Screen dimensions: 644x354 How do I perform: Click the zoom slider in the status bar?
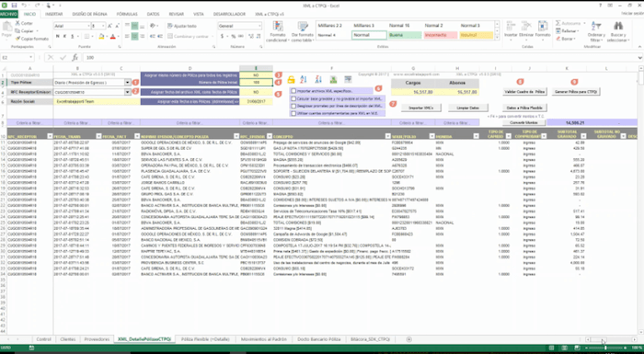coord(605,348)
